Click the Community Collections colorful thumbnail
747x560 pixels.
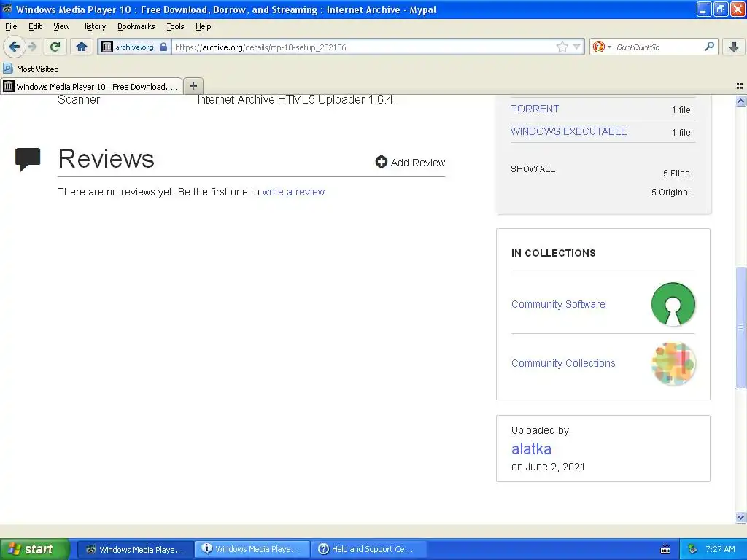pyautogui.click(x=673, y=363)
